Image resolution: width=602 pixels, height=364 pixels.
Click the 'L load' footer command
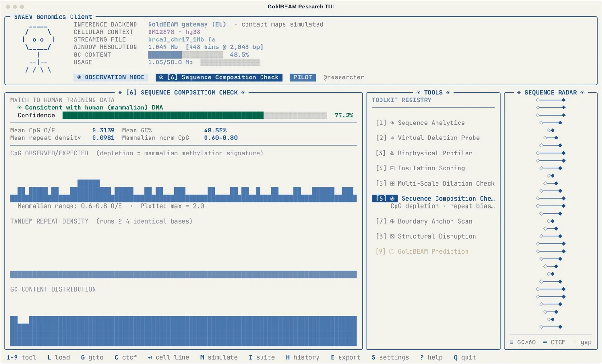click(59, 357)
